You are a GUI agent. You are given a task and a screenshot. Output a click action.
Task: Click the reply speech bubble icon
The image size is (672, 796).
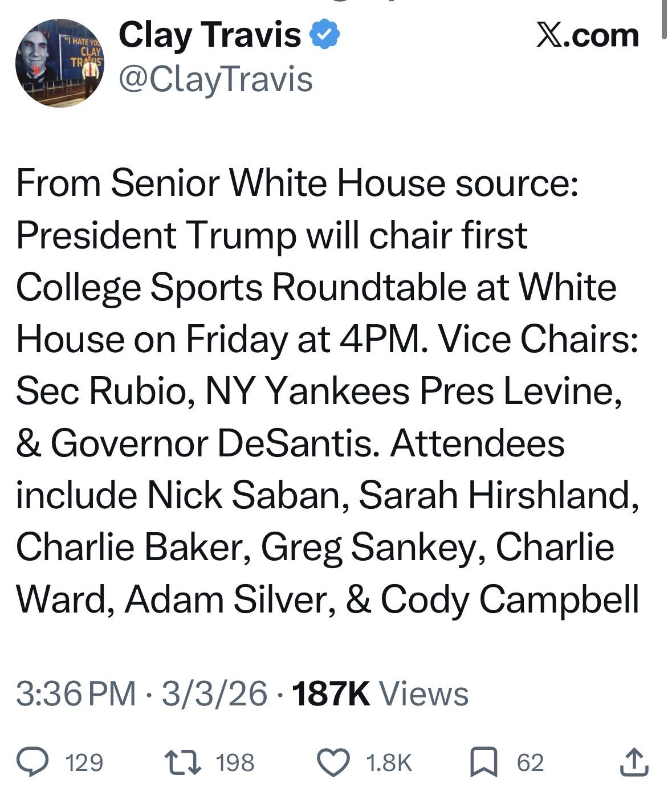[32, 762]
